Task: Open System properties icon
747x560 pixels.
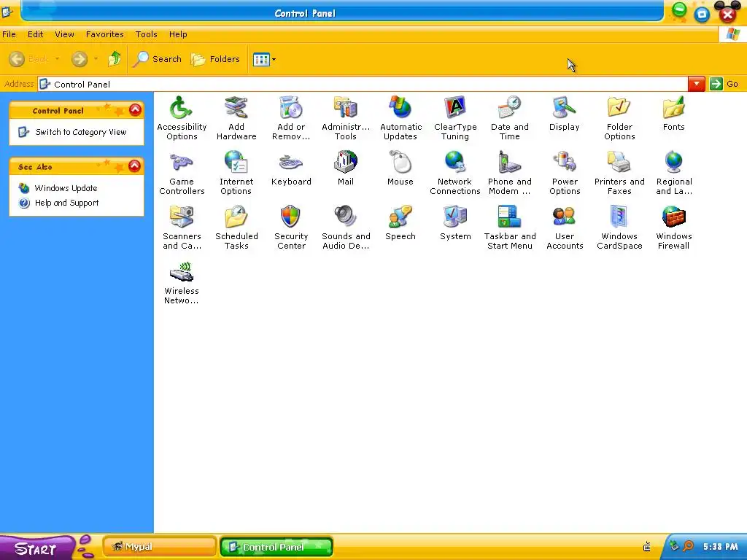Action: (x=455, y=223)
